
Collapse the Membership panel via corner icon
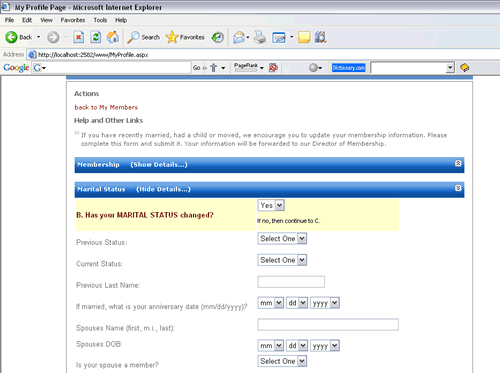click(458, 163)
